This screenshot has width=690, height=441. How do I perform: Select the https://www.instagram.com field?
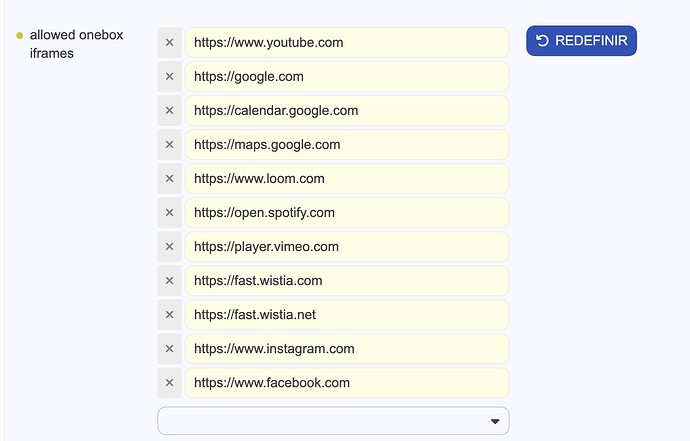(347, 349)
